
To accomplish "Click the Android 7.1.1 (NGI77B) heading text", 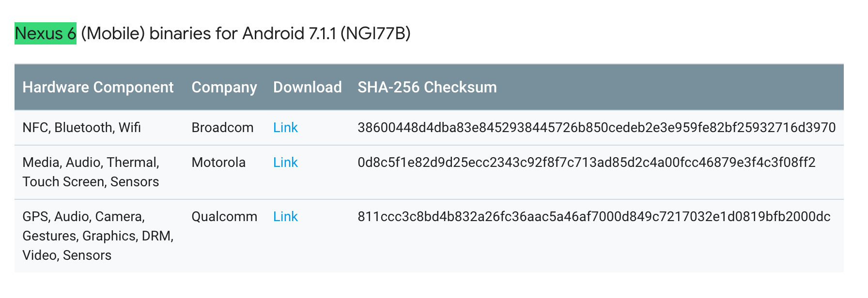I will 326,33.
